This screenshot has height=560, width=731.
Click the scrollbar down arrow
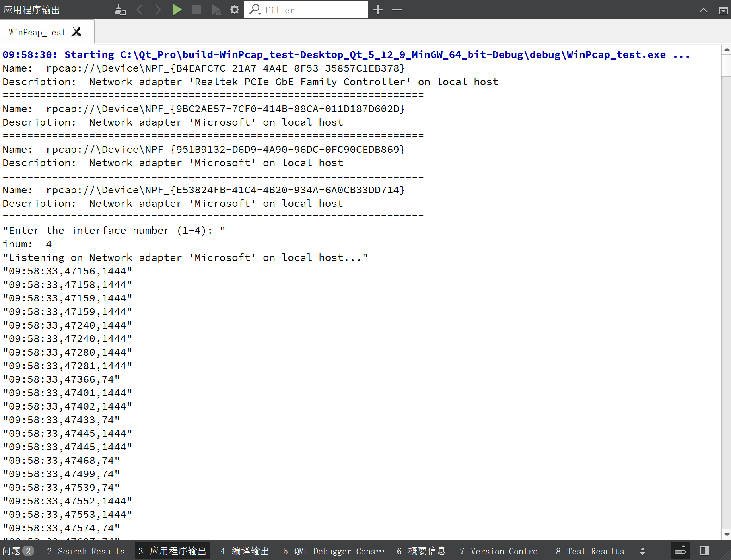click(x=727, y=535)
